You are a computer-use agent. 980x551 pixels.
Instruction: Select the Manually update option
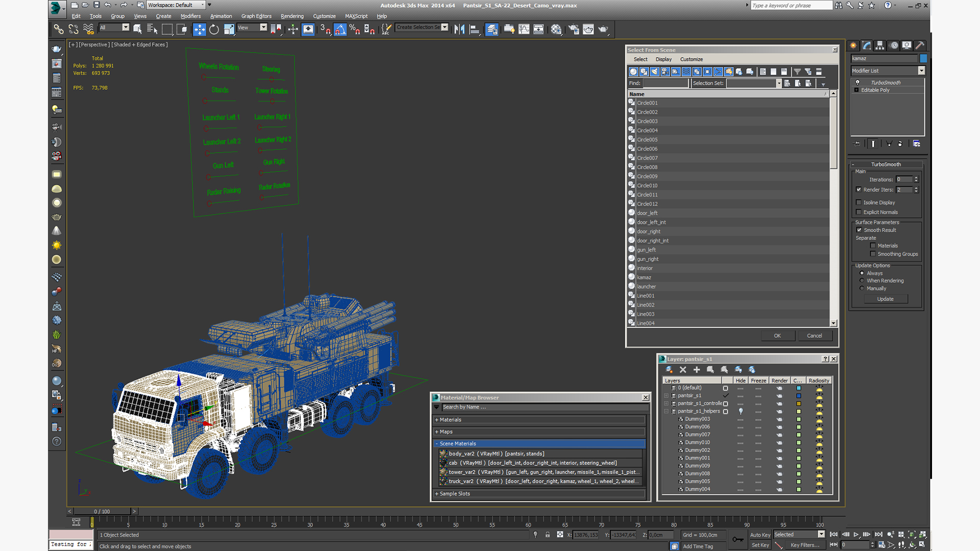pos(862,288)
